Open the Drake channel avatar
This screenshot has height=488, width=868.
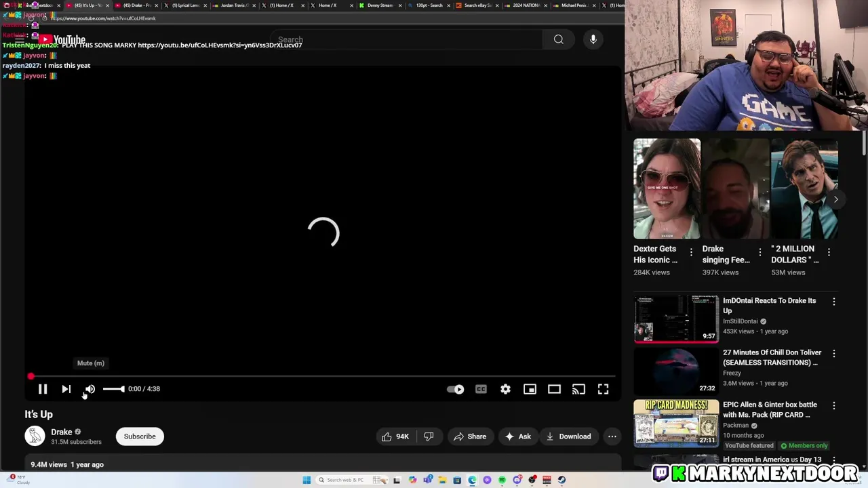35,436
